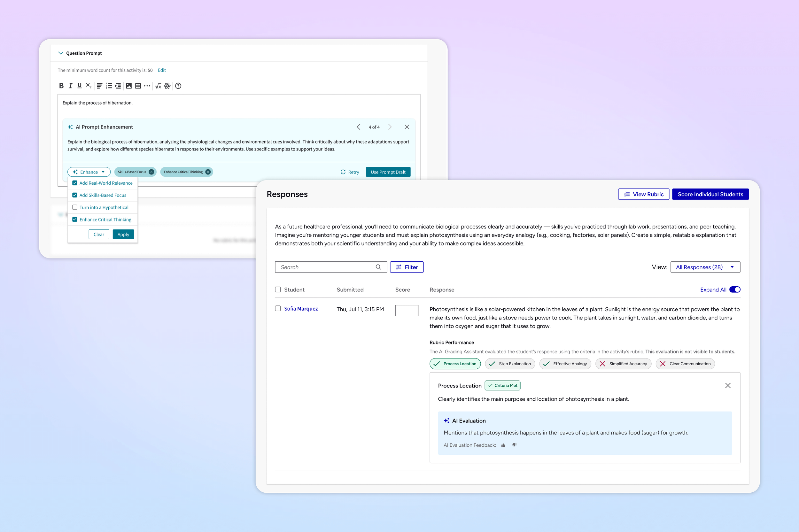Click the thumbs down feedback icon
The width and height of the screenshot is (799, 532).
coord(514,445)
